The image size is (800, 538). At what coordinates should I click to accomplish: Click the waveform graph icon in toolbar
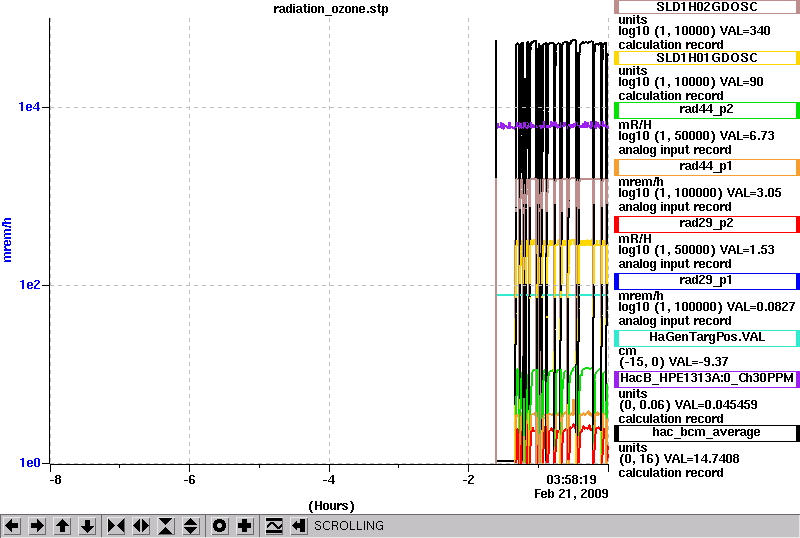click(x=274, y=526)
